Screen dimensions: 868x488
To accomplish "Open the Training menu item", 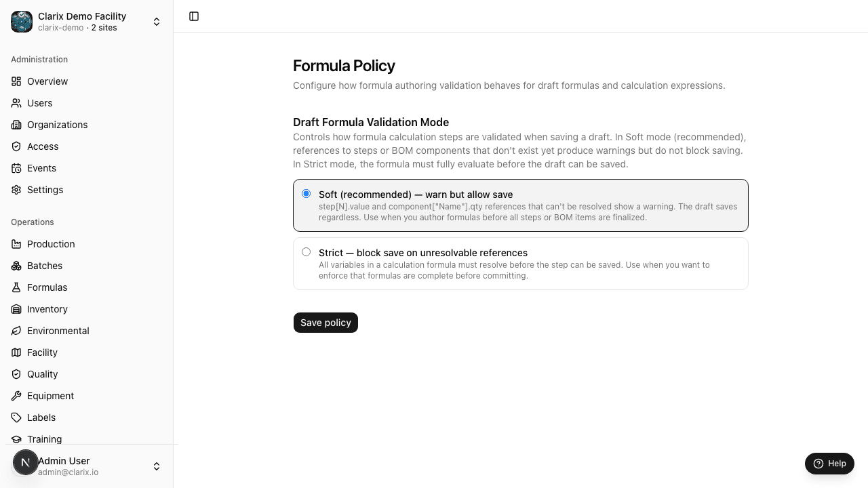I will (87, 437).
